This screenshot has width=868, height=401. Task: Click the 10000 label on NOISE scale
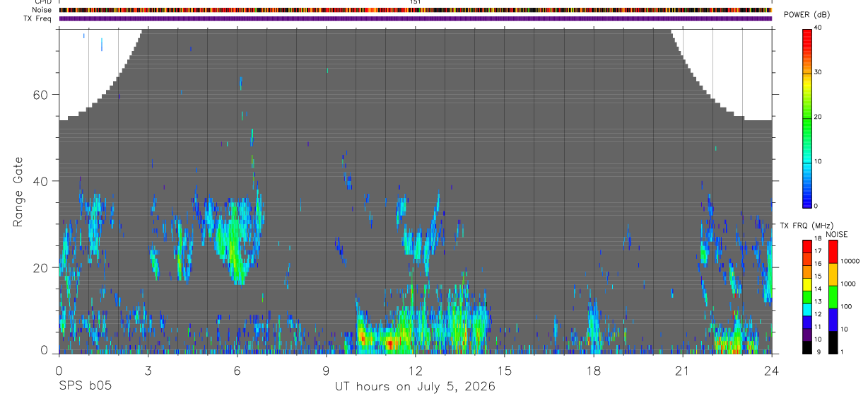(850, 261)
